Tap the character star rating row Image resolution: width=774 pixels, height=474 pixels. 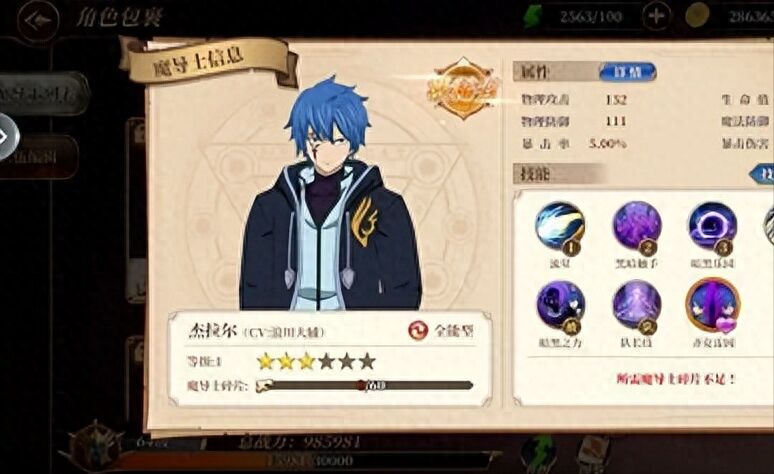(316, 362)
